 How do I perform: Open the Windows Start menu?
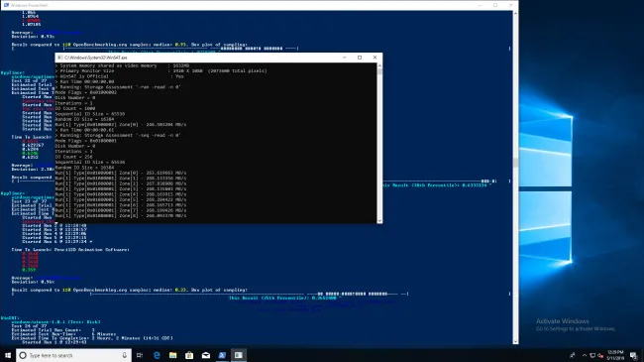pyautogui.click(x=8, y=355)
